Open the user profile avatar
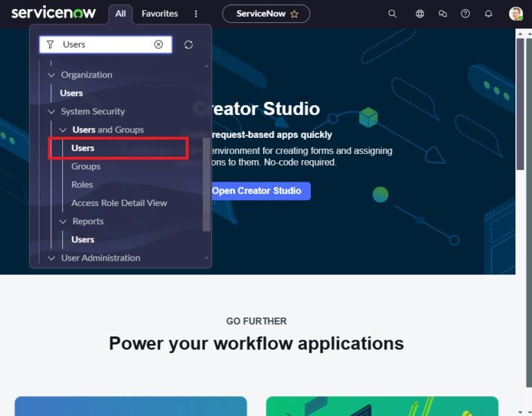Screen dimensions: 532x416 click(515, 14)
